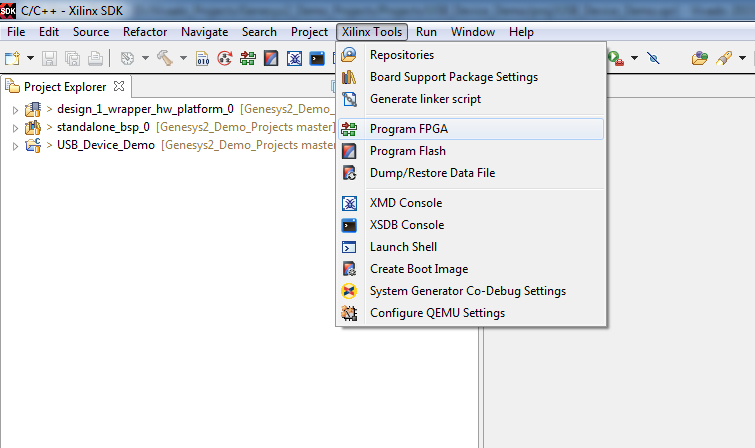Select the USB_Device_Demo project item
This screenshot has height=448, width=755.
point(106,145)
